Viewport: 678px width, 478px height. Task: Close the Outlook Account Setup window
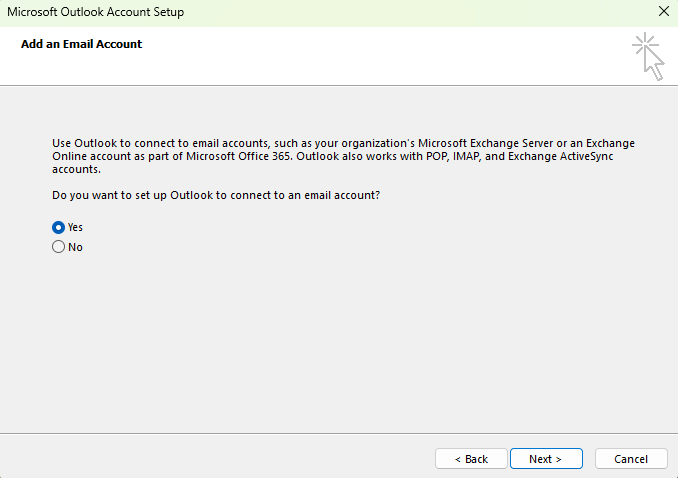[663, 12]
